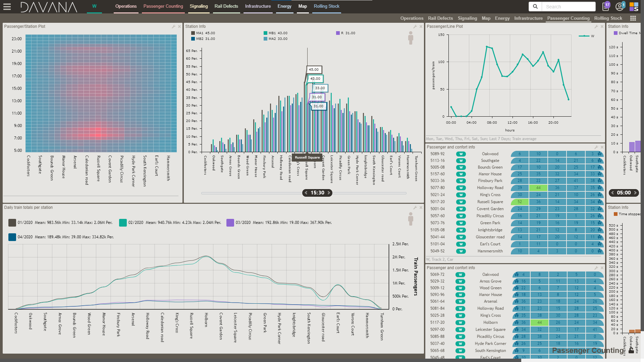
Task: Click the passenger figure icon in Daily train totals
Action: point(411,219)
